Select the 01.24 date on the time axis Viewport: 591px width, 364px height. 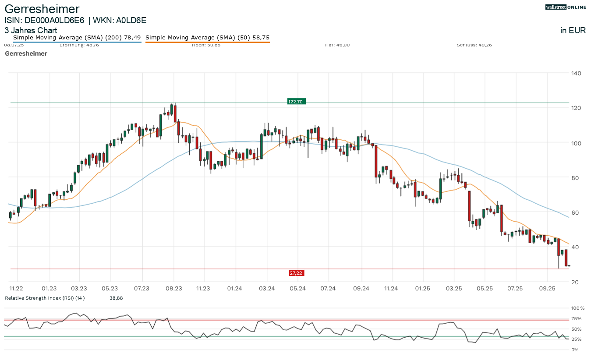(x=235, y=288)
